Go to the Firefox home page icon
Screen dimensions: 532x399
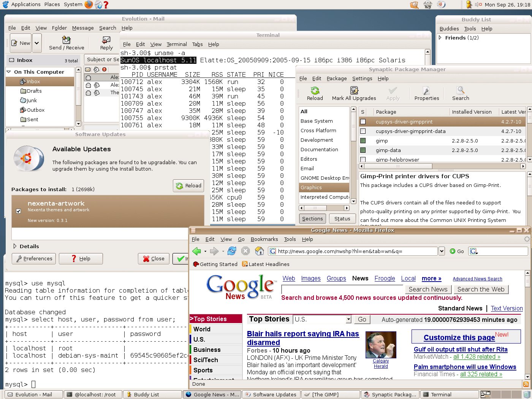[260, 251]
